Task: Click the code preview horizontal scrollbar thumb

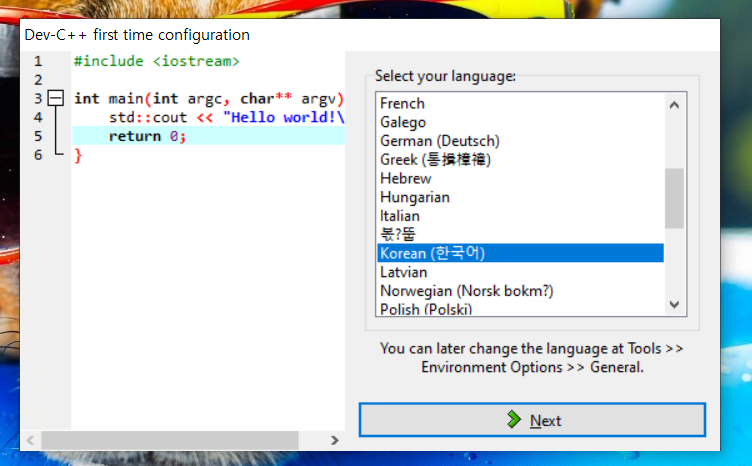Action: 170,440
